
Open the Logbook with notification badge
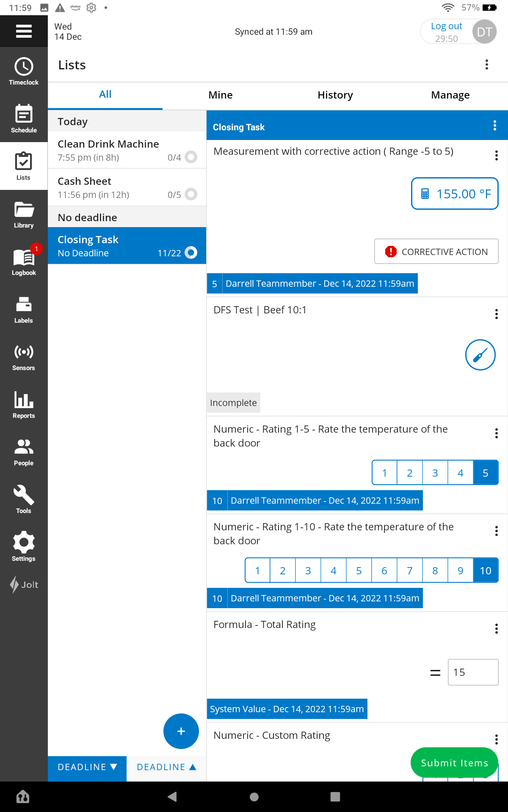tap(24, 261)
